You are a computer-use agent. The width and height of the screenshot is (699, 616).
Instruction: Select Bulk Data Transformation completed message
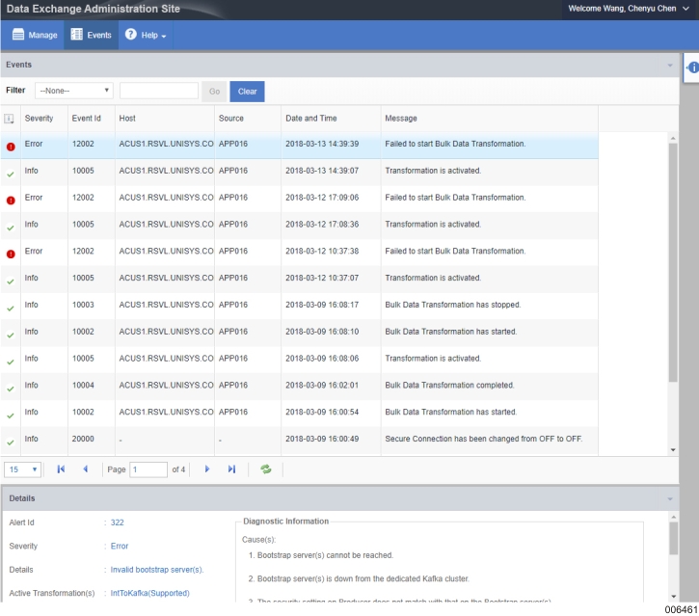pyautogui.click(x=449, y=385)
